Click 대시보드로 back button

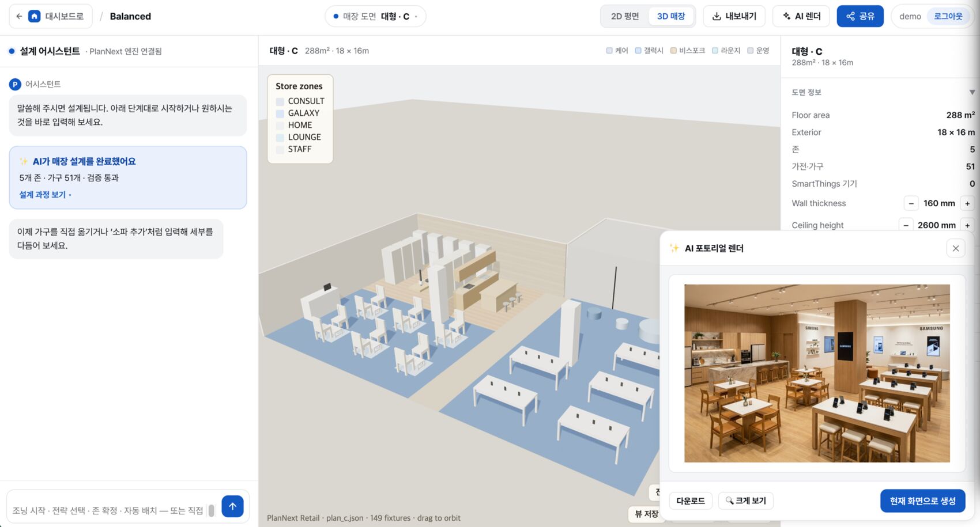click(51, 16)
